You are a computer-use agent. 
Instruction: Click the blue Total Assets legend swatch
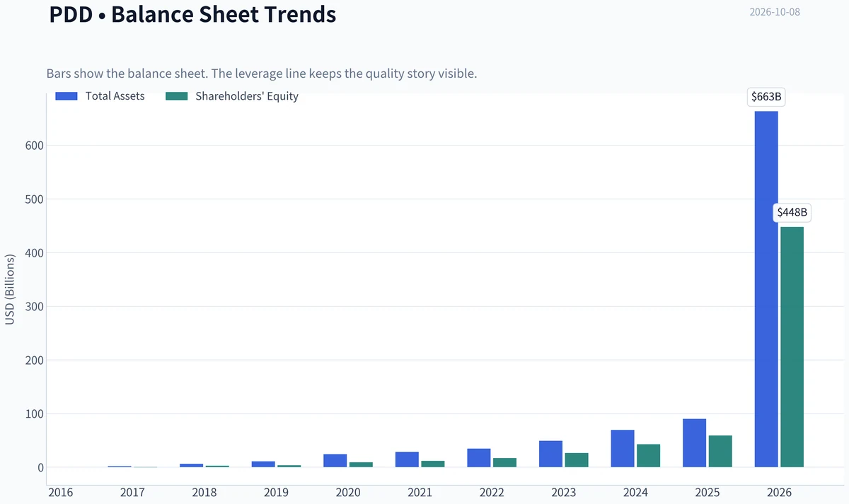67,96
